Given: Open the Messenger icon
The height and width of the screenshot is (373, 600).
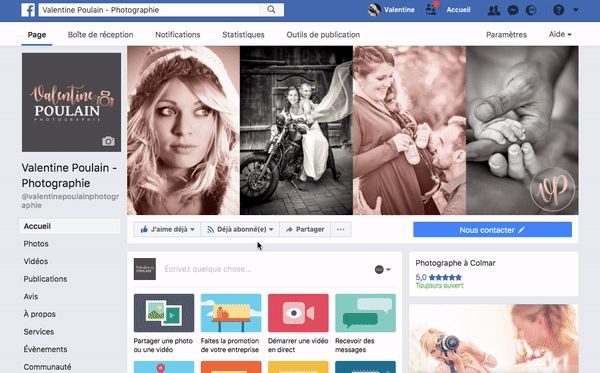Looking at the screenshot, I should 513,10.
